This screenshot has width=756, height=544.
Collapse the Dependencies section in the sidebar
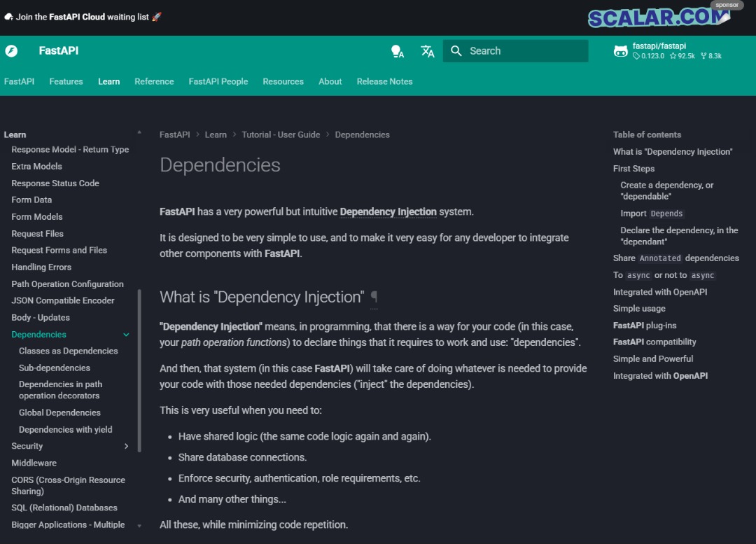click(126, 335)
